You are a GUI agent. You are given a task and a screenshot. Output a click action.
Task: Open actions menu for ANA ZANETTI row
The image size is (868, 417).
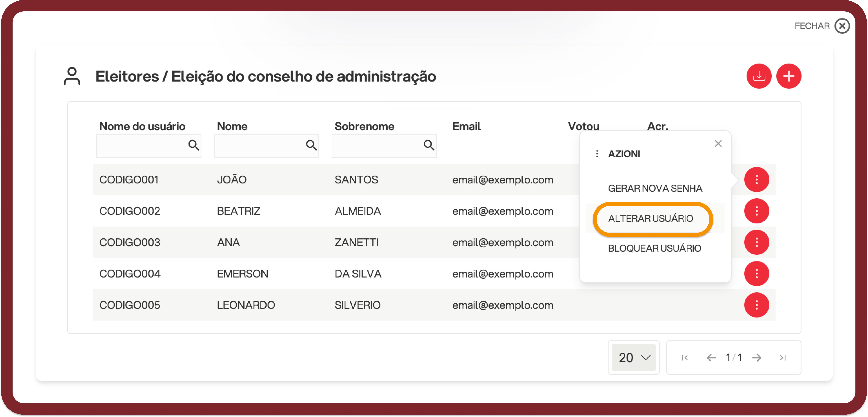pyautogui.click(x=756, y=242)
